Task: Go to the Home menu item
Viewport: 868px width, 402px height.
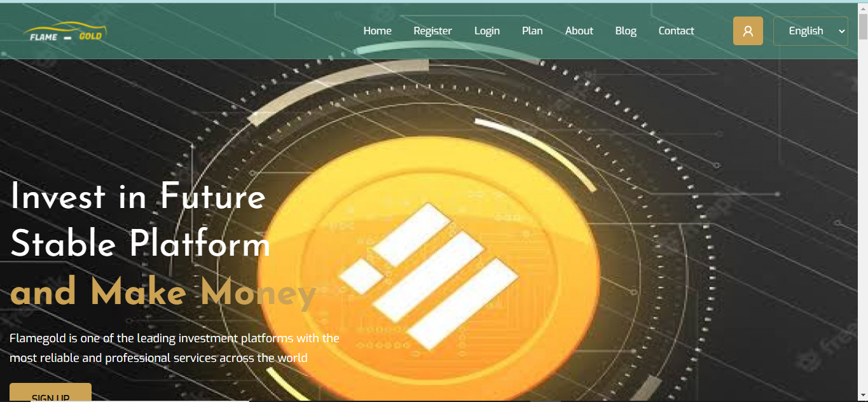Action: pyautogui.click(x=377, y=31)
